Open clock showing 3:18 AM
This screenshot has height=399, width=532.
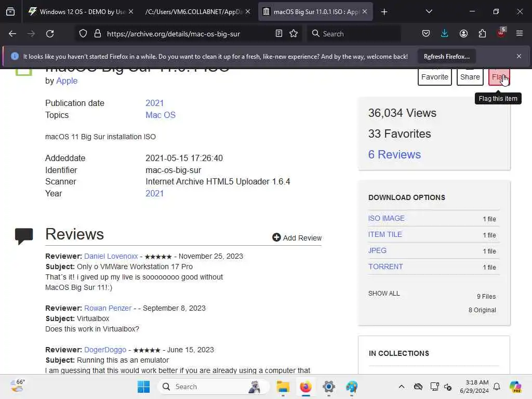click(x=474, y=387)
